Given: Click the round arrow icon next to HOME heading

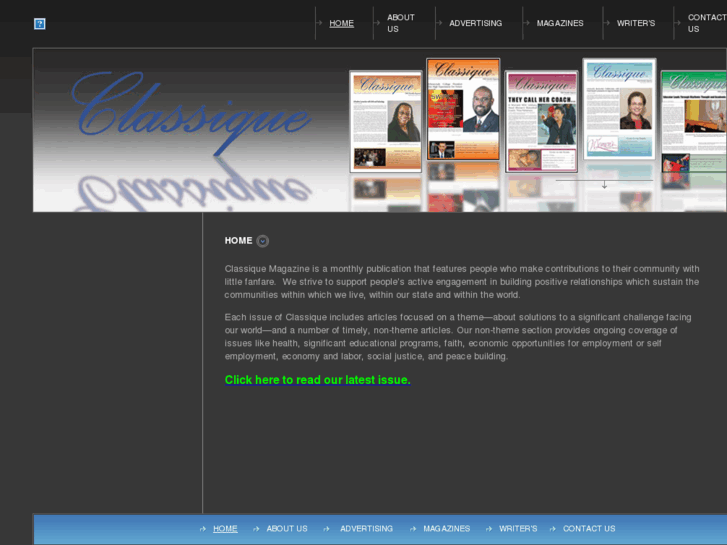Looking at the screenshot, I should (x=262, y=241).
